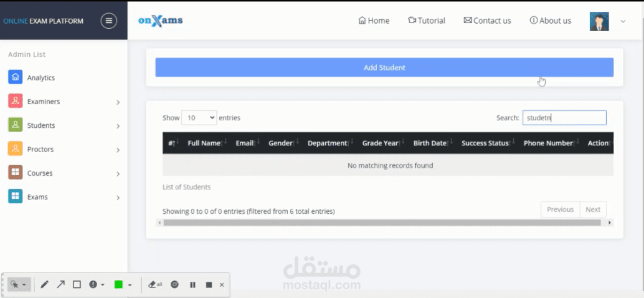Expand the Courses menu chevron

[118, 174]
